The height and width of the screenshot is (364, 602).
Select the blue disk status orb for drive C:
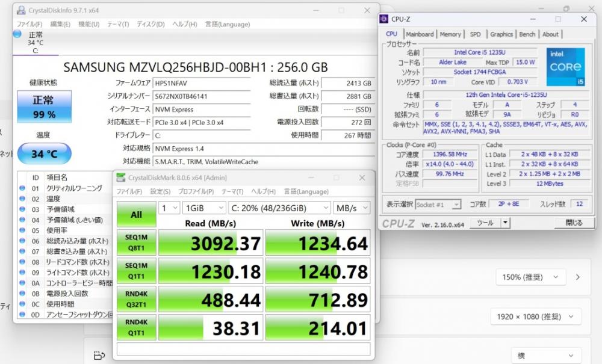(x=17, y=34)
